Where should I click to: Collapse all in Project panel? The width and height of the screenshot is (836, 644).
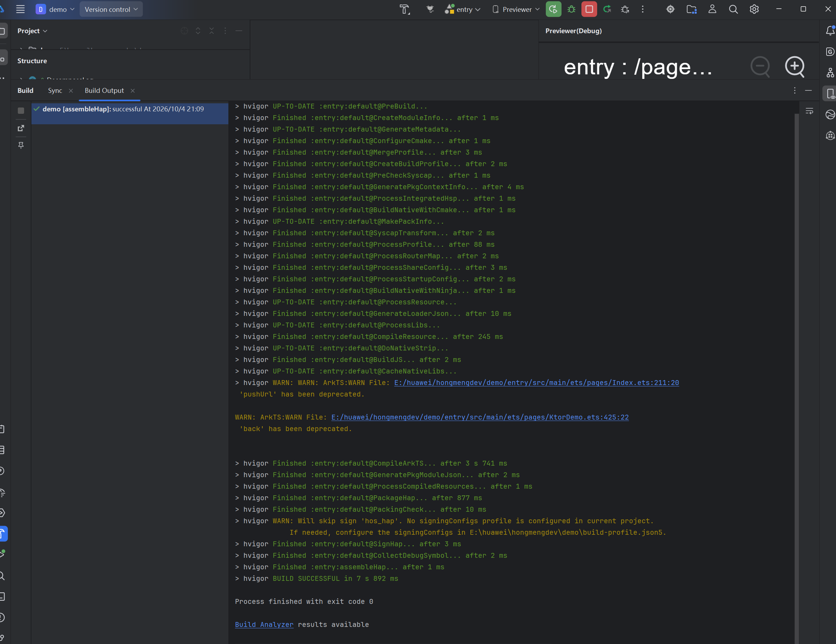click(x=212, y=31)
